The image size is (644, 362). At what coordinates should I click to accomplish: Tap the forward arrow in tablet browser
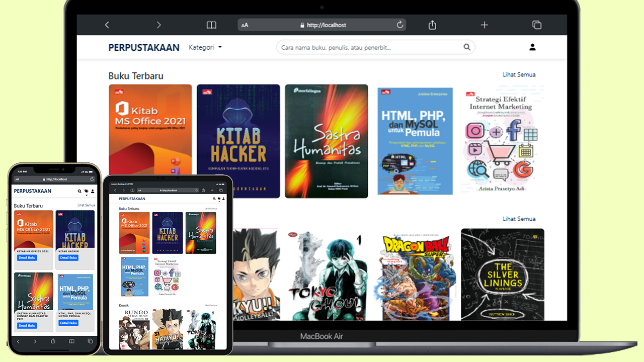(x=124, y=190)
